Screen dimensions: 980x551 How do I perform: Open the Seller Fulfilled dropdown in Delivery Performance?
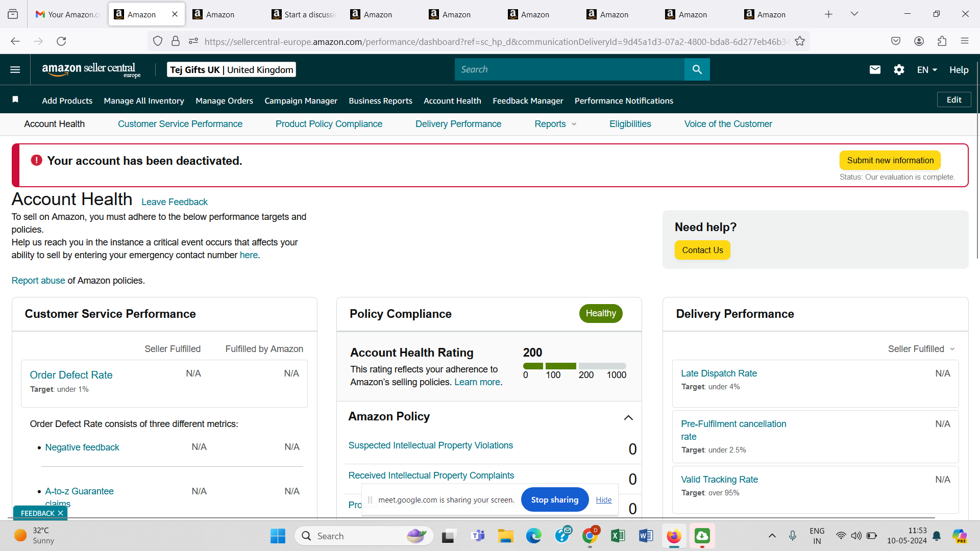tap(921, 349)
